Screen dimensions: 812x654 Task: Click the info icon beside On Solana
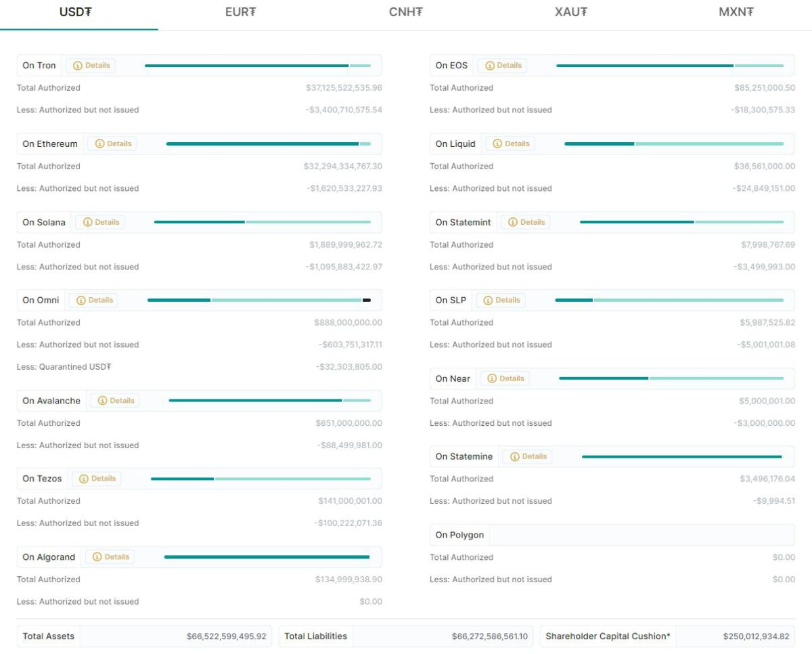(x=87, y=222)
